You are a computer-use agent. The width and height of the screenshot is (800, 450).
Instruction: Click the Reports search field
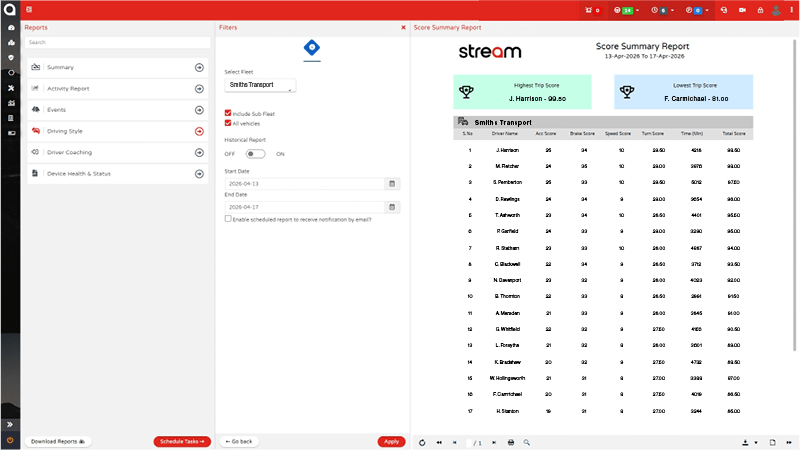pos(117,42)
